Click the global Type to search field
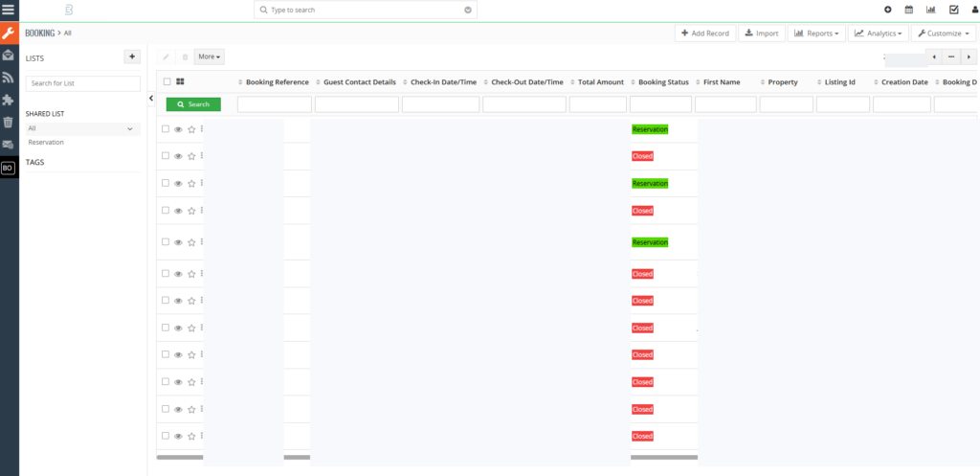Image resolution: width=980 pixels, height=476 pixels. coord(366,10)
